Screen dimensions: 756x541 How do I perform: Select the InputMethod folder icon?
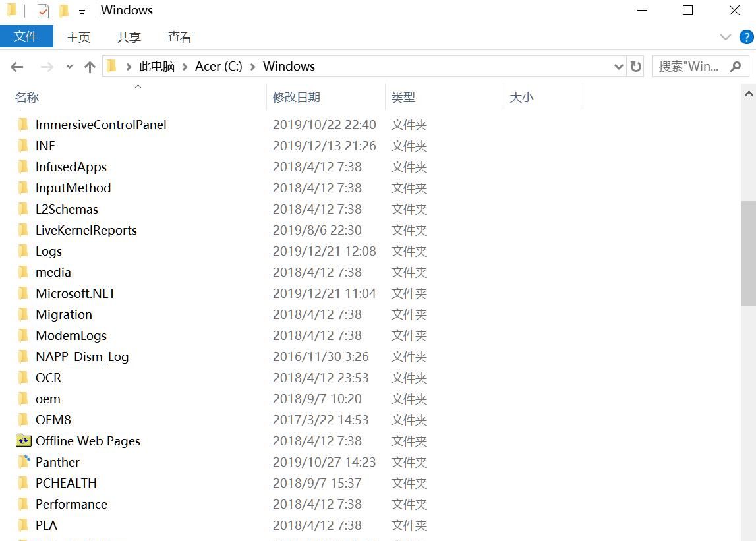(x=22, y=188)
